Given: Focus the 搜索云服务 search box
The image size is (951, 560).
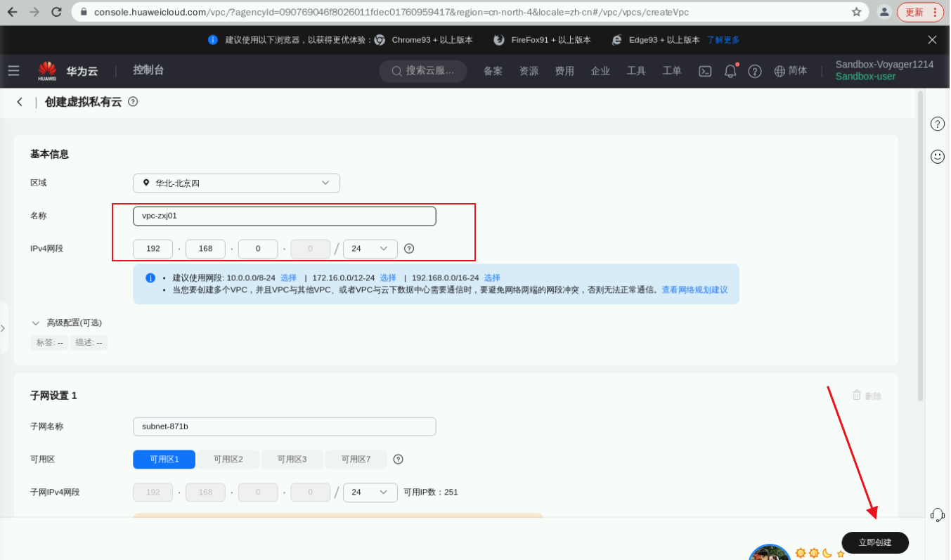Looking at the screenshot, I should click(x=423, y=71).
